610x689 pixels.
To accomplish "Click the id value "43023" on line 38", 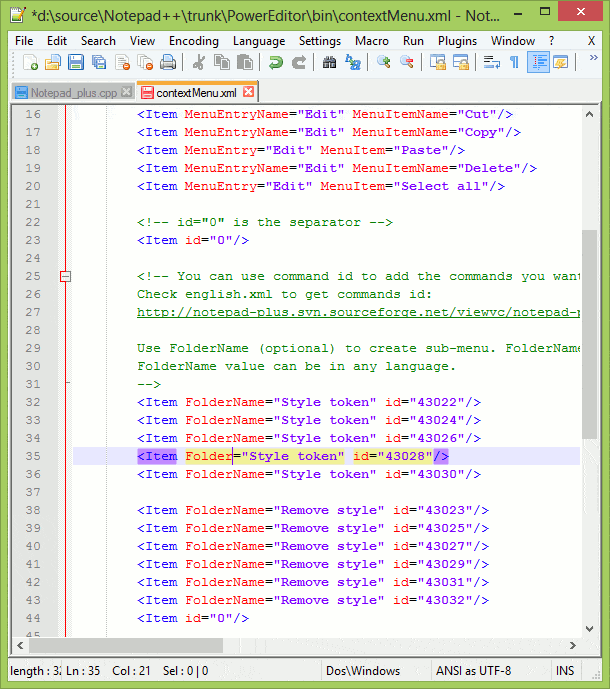I will 445,511.
